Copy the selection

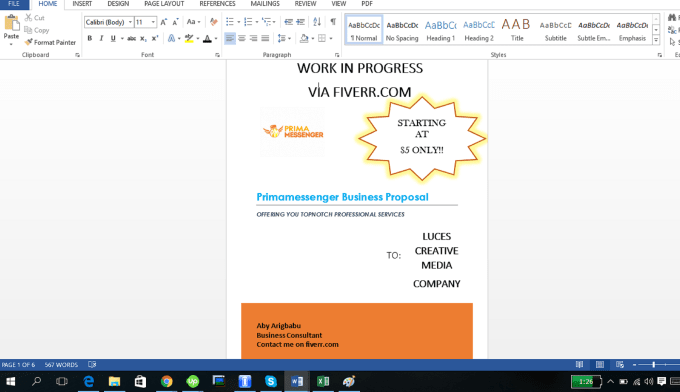point(37,30)
